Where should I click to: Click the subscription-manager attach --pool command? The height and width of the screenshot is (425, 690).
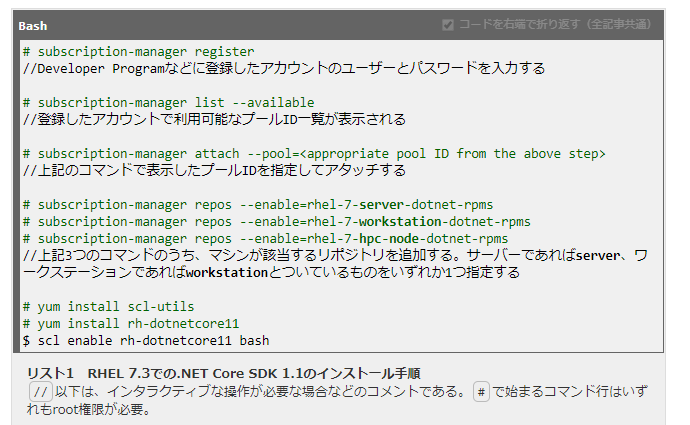coord(314,154)
